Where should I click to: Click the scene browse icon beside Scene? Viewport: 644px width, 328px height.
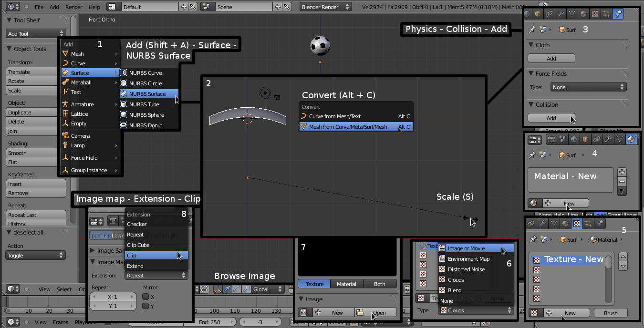point(208,7)
